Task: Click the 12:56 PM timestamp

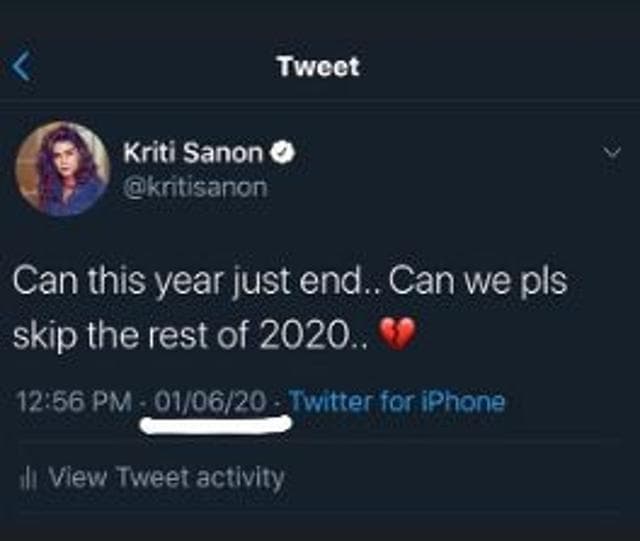Action: [x=74, y=401]
